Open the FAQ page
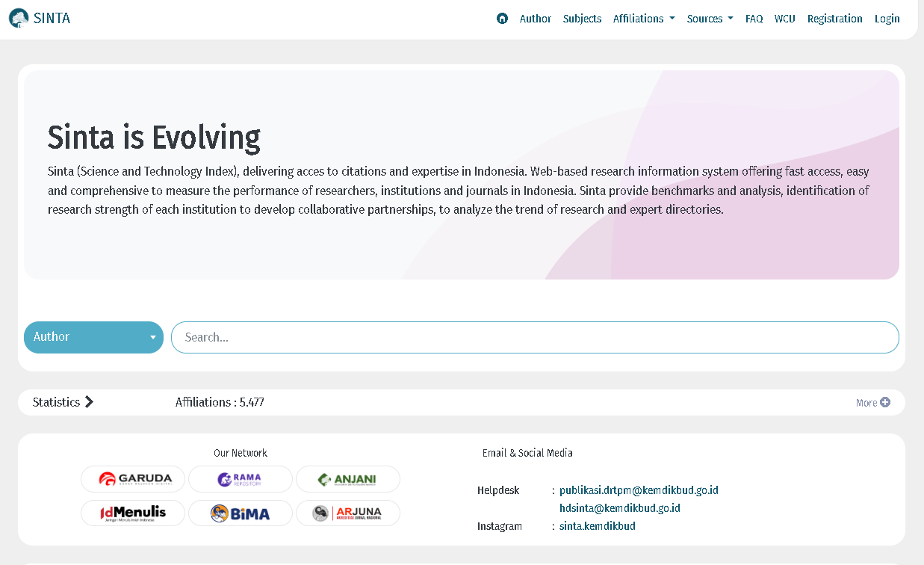 click(x=754, y=19)
